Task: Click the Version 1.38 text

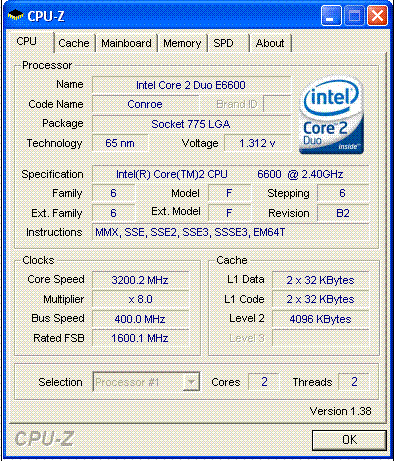Action: click(340, 411)
